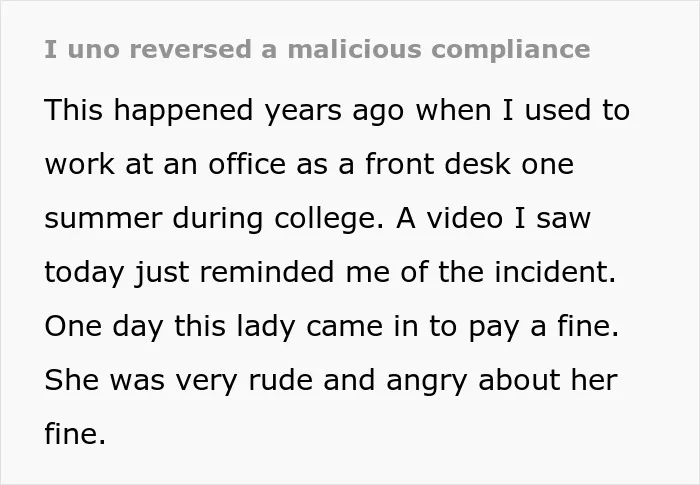The image size is (700, 485).
Task: Click the word 'malicious' in the title
Action: click(354, 49)
